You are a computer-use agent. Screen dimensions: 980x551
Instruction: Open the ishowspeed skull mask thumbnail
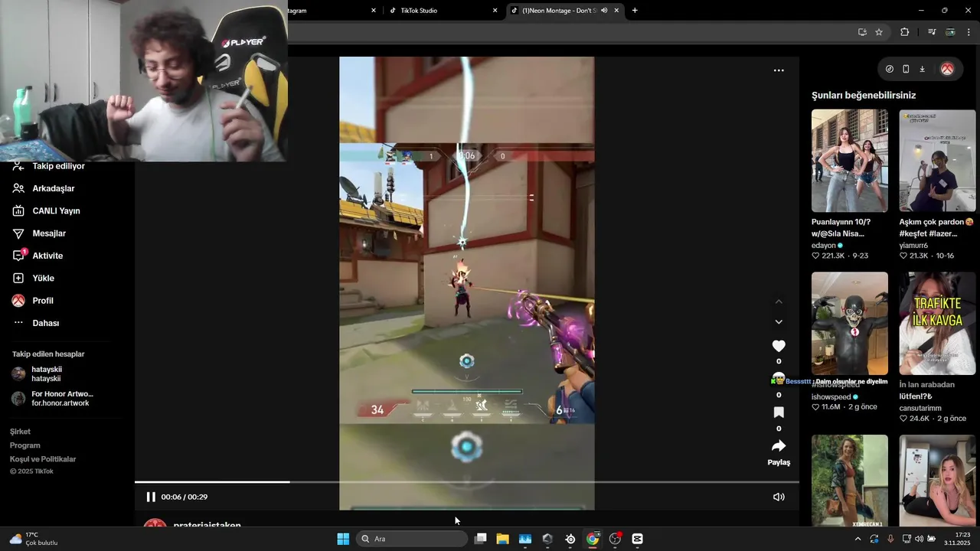click(x=850, y=323)
